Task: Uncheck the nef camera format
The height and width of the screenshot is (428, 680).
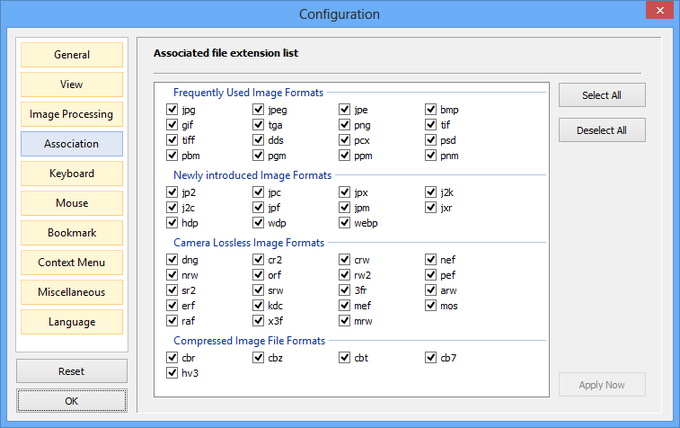Action: (431, 260)
